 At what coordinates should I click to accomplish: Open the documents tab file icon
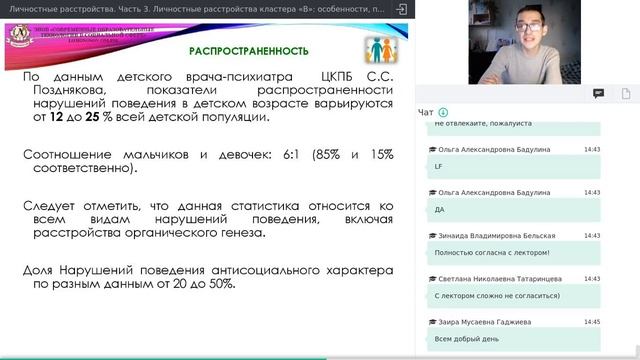pyautogui.click(x=626, y=94)
